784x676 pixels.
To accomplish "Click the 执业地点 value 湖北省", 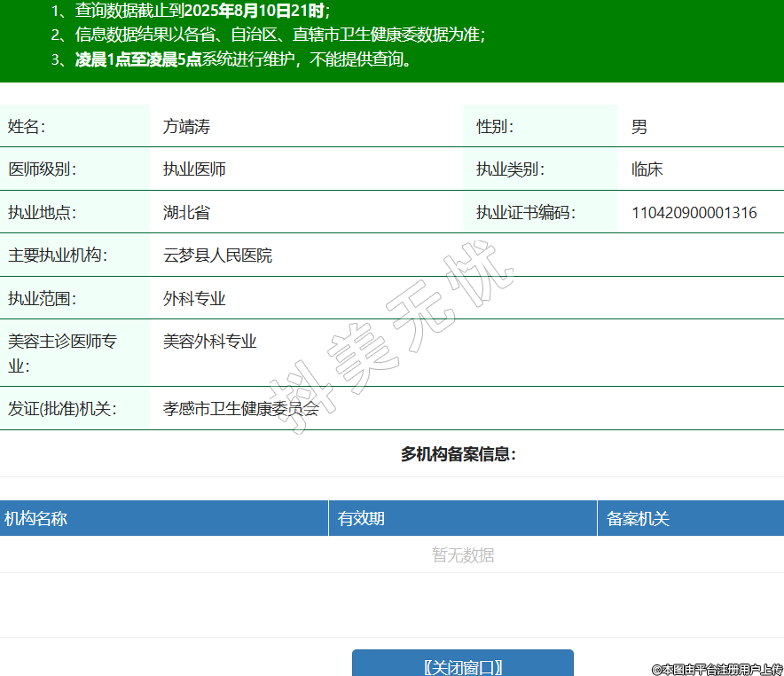I will coord(186,213).
